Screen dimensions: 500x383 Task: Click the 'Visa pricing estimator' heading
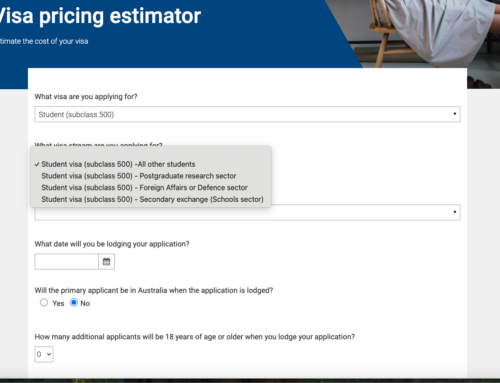[100, 16]
